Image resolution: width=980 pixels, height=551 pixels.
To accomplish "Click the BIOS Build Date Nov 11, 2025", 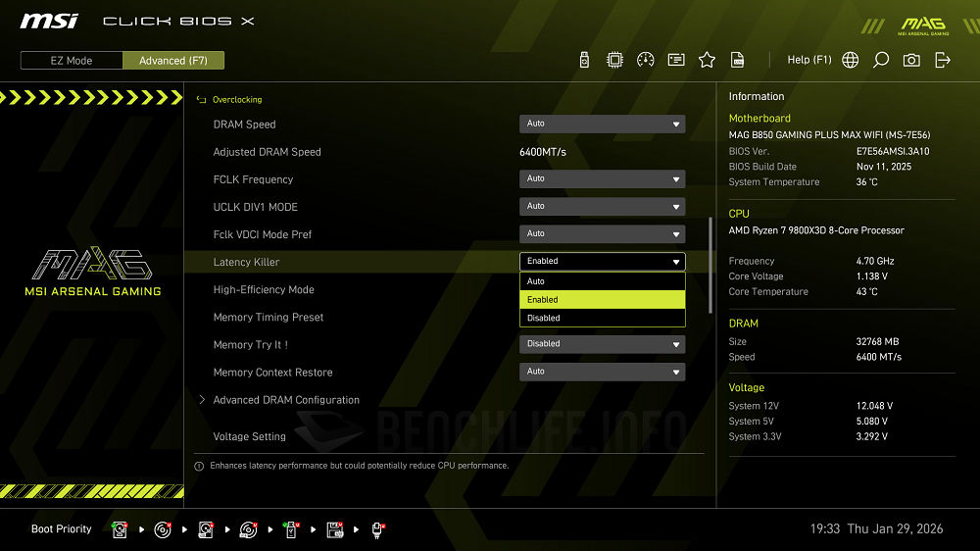I will 884,167.
